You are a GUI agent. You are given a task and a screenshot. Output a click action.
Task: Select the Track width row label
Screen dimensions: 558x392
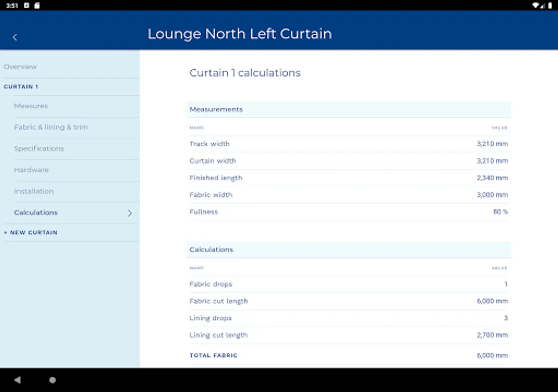pos(210,144)
